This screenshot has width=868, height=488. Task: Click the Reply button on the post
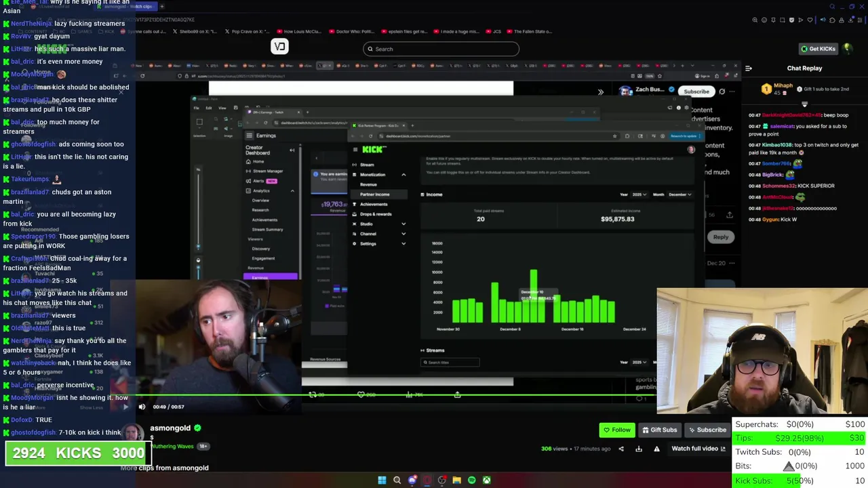click(x=720, y=237)
